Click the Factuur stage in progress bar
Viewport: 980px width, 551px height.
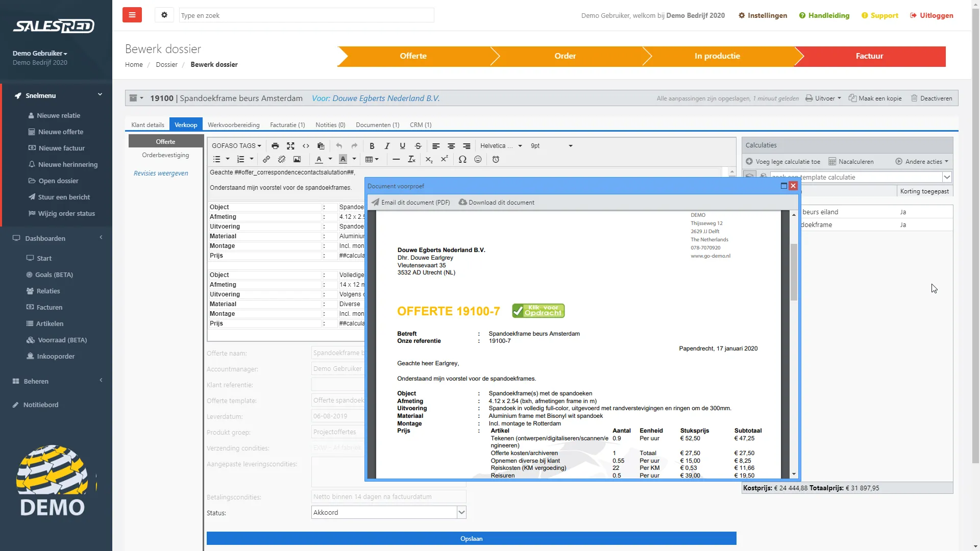pyautogui.click(x=869, y=56)
